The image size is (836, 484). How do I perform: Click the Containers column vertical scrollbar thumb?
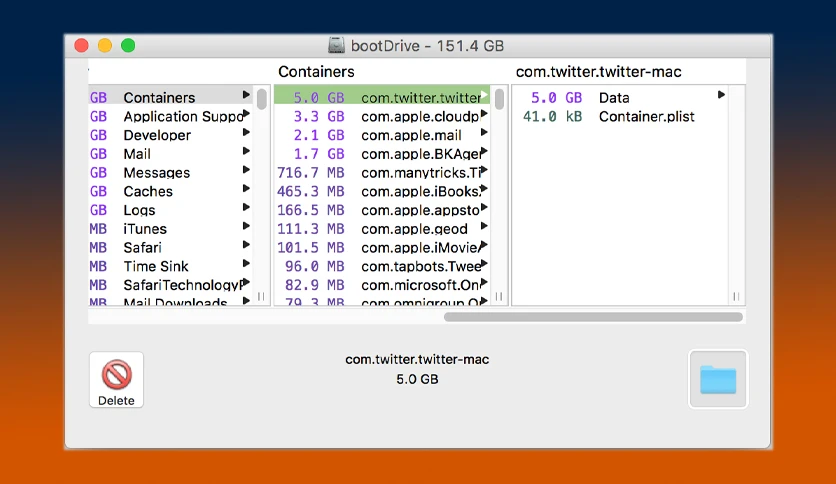point(499,99)
